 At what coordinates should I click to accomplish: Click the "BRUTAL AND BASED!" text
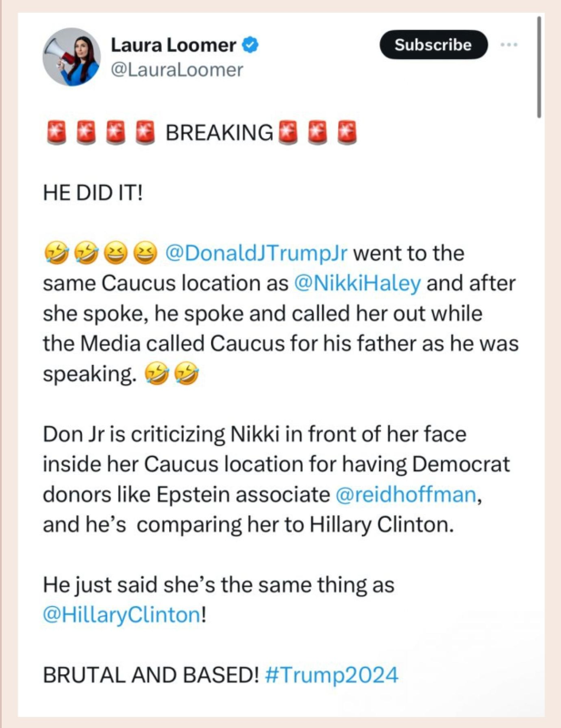pos(149,674)
